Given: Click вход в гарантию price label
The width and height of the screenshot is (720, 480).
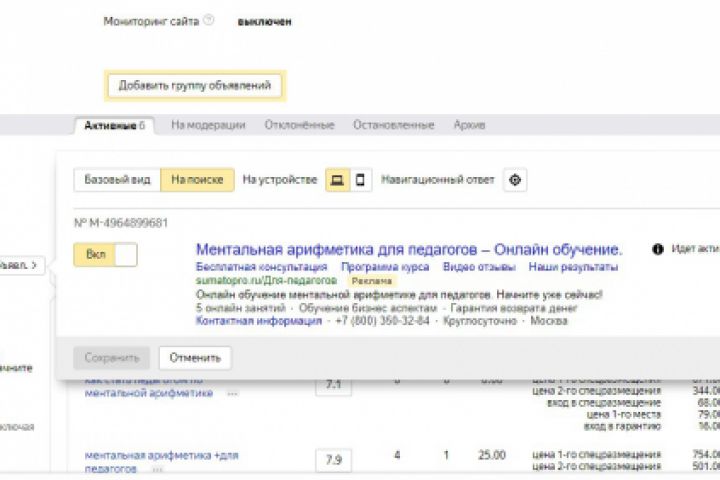Looking at the screenshot, I should 622,427.
